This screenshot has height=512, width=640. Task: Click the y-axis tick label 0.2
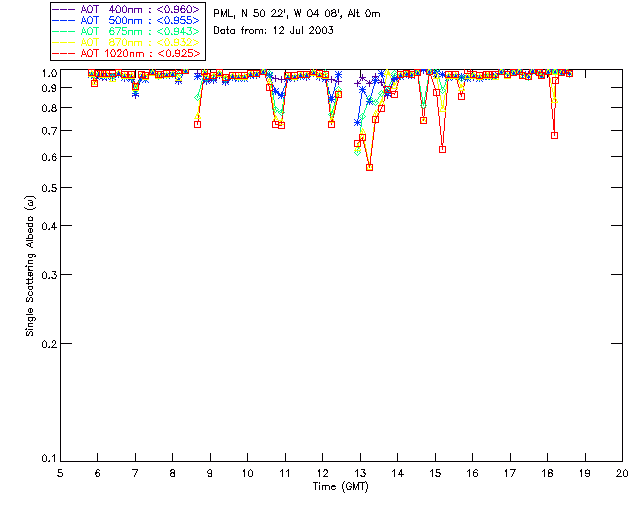tap(49, 344)
